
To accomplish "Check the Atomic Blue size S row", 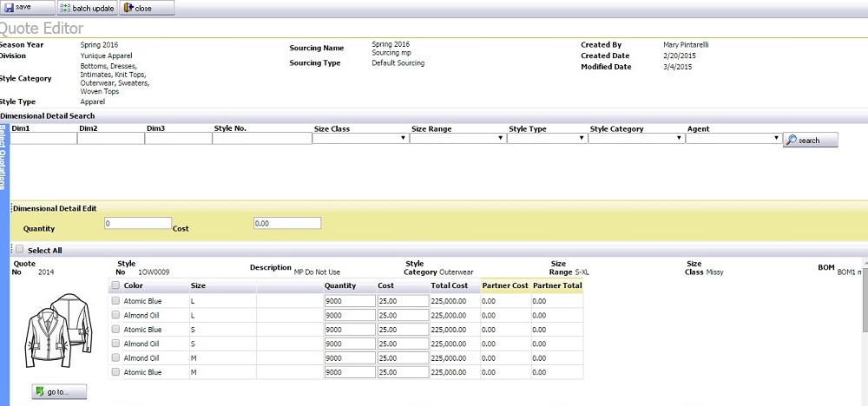I will (x=115, y=329).
